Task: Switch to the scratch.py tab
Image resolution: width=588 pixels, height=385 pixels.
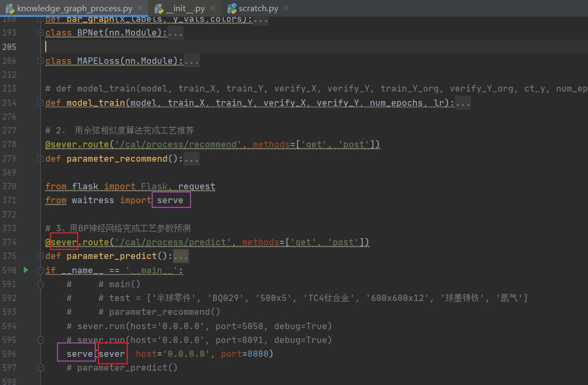Action: (x=258, y=8)
